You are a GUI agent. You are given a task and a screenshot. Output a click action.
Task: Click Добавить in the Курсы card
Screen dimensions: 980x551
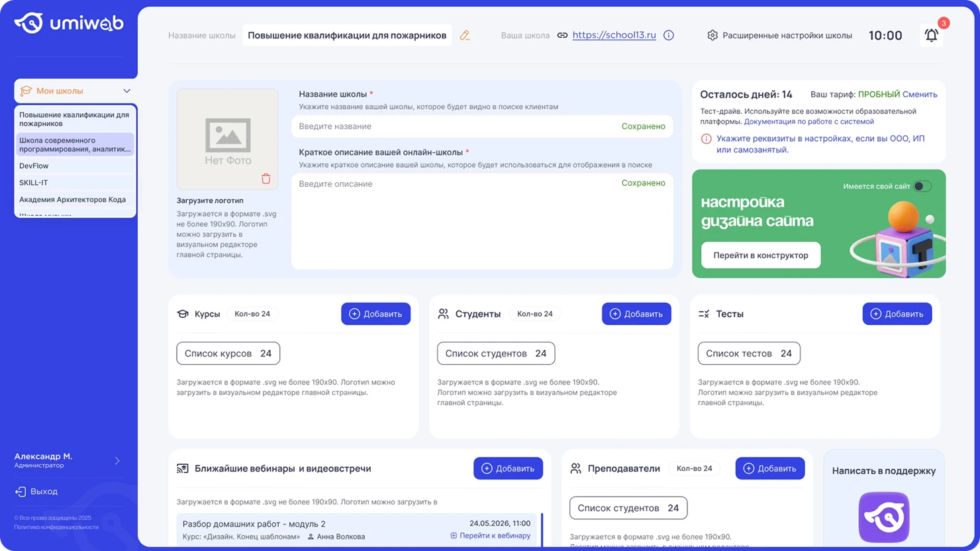pyautogui.click(x=375, y=314)
